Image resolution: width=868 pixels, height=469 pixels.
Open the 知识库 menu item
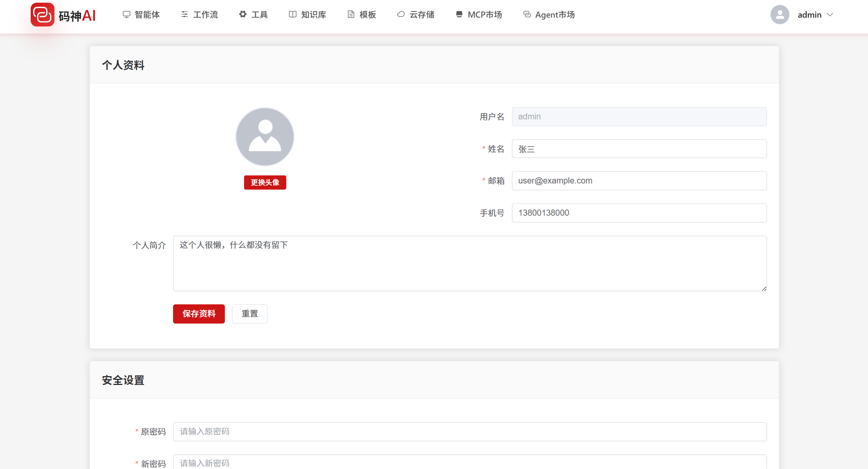click(x=313, y=15)
